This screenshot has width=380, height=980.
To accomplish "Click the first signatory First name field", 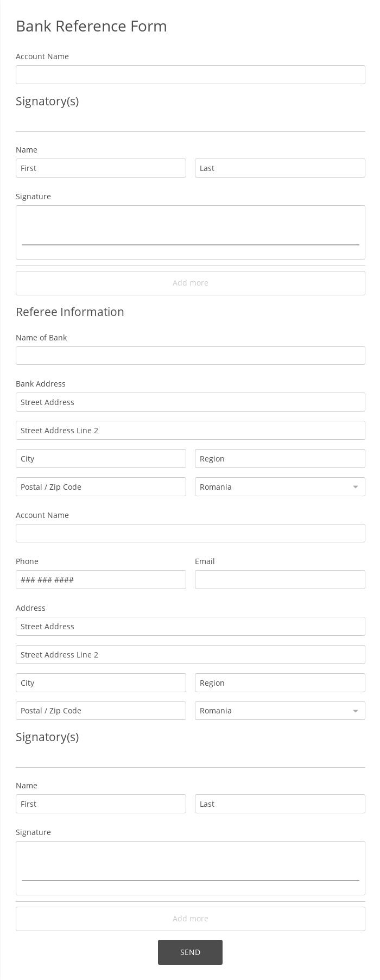I will click(x=101, y=168).
